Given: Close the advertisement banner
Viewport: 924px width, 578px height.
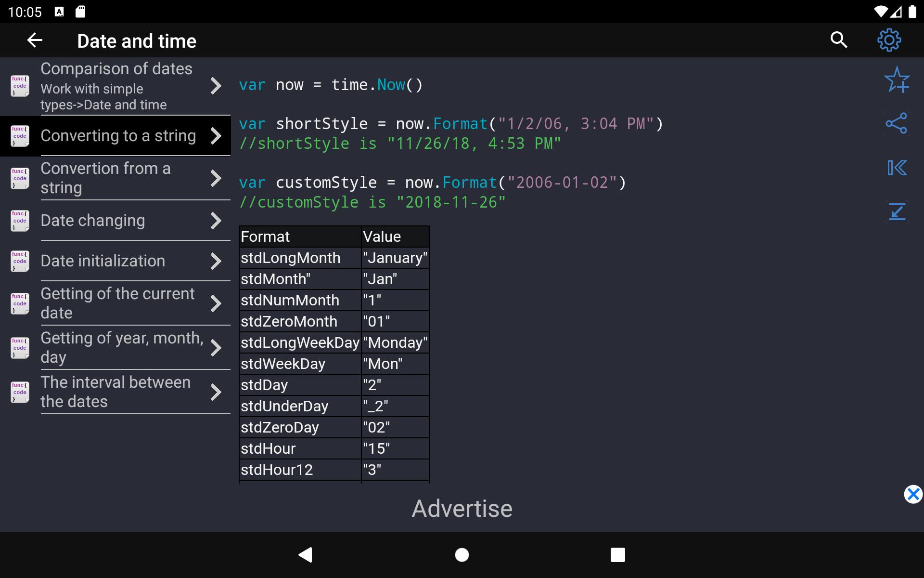Looking at the screenshot, I should (x=913, y=494).
